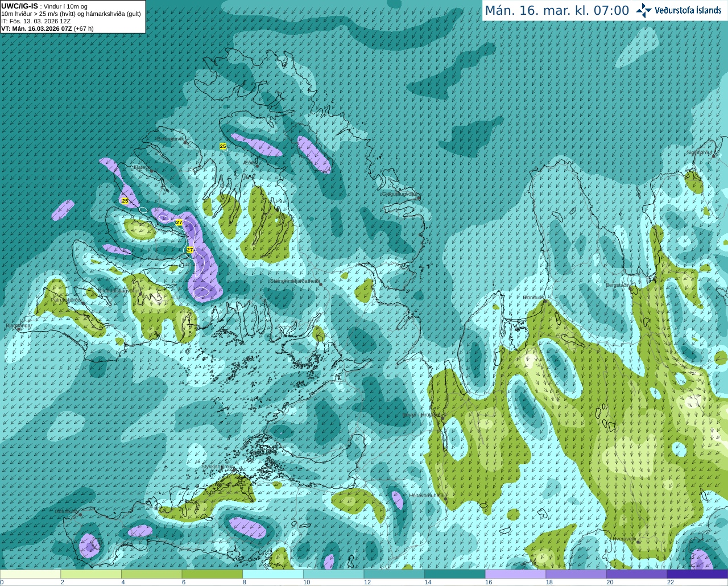This screenshot has height=586, width=728.
Task: Pick the darkest purple swatch above 22
Action: 697,574
